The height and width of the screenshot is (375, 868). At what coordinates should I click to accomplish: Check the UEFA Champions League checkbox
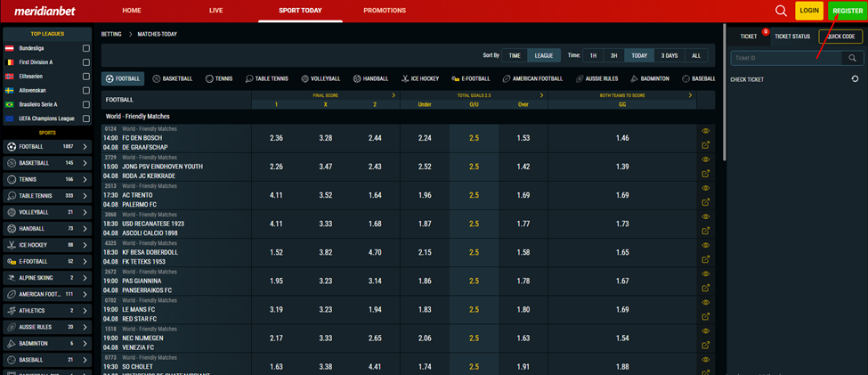tap(85, 118)
